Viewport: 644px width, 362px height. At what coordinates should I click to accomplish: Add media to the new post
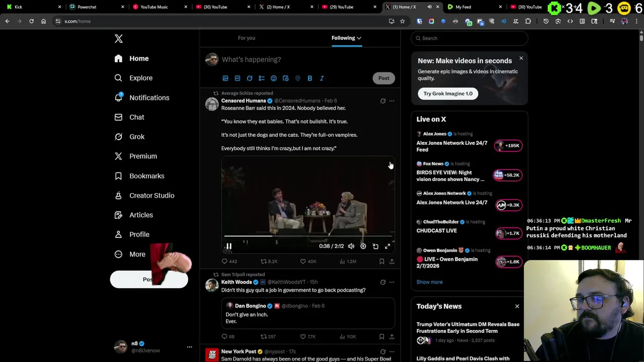[225, 78]
